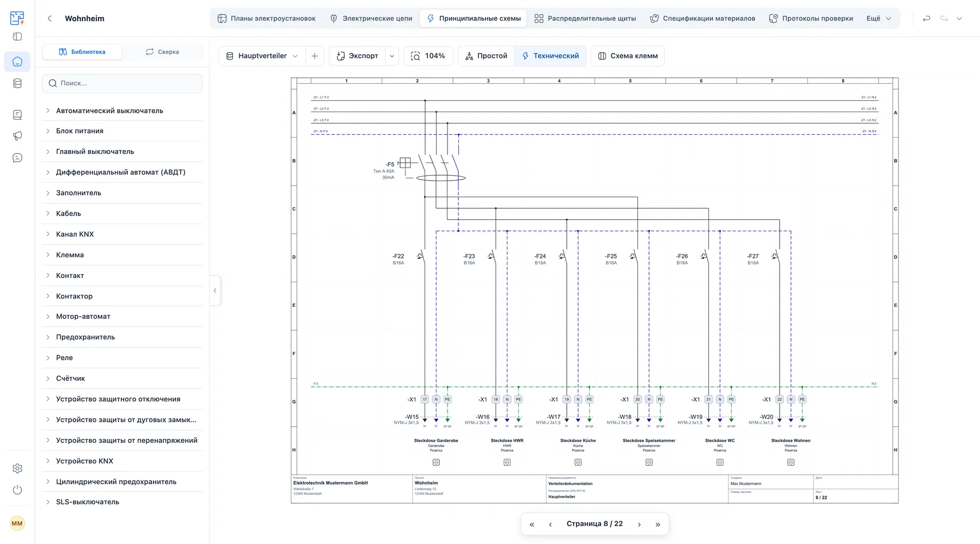Viewport: 980px width, 544px height.
Task: Focus the Поиск search field
Action: pyautogui.click(x=122, y=83)
